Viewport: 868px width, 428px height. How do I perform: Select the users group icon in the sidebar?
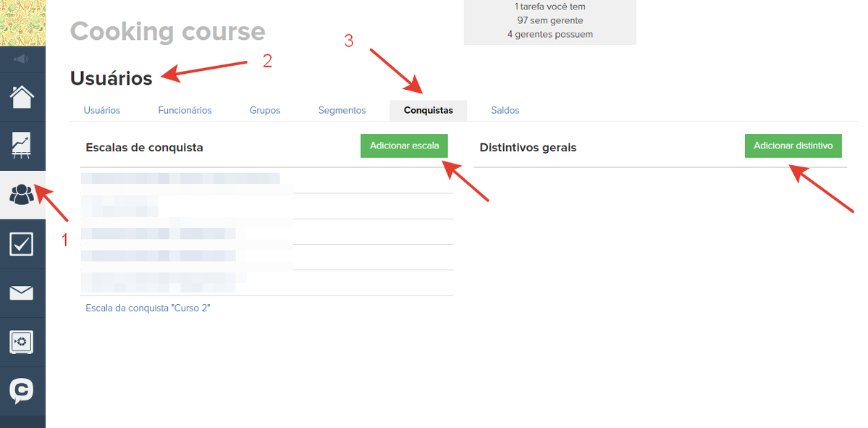(22, 194)
